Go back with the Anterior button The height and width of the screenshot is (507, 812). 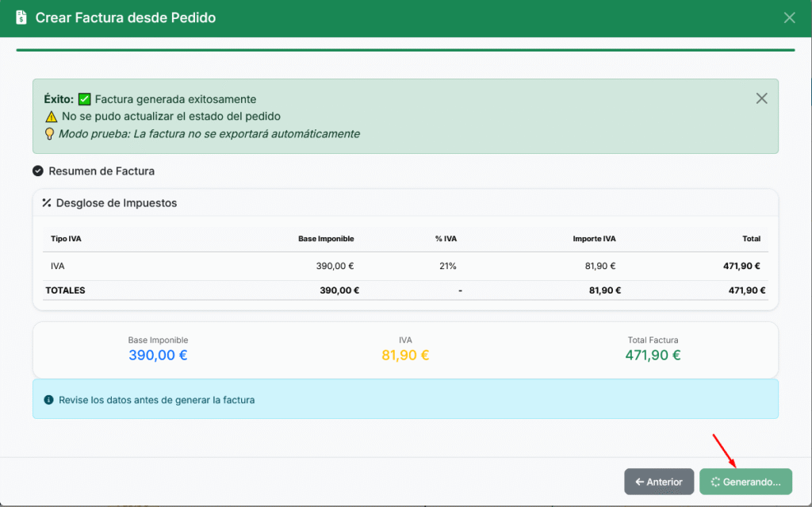(659, 482)
